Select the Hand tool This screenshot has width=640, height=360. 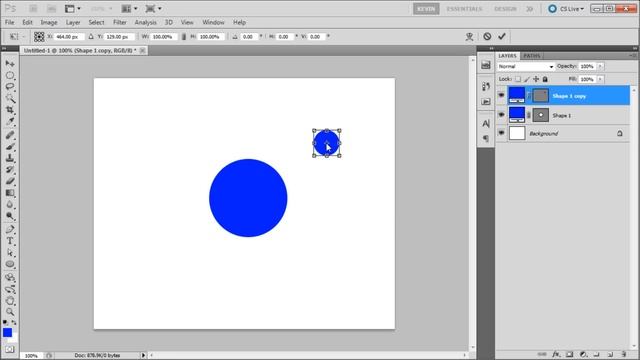click(x=10, y=301)
